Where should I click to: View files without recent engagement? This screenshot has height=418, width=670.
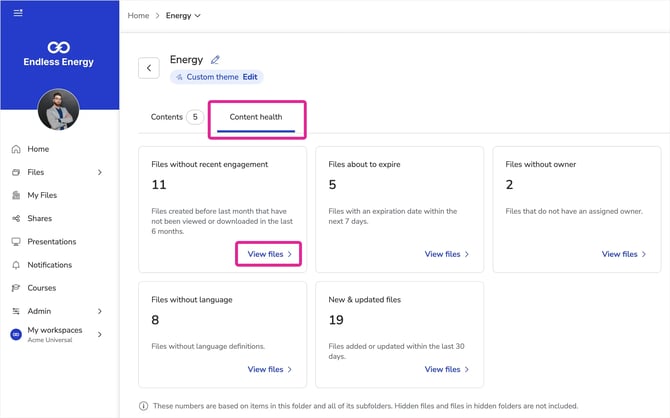269,254
